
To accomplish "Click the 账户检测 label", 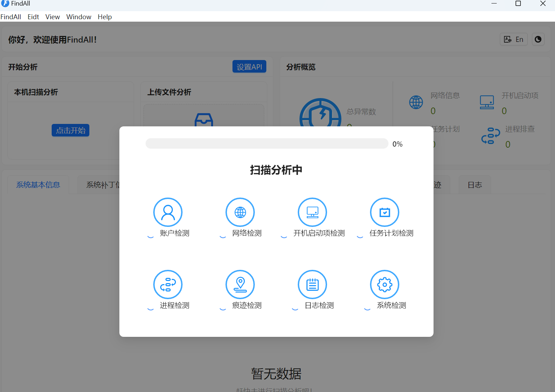I will point(175,233).
